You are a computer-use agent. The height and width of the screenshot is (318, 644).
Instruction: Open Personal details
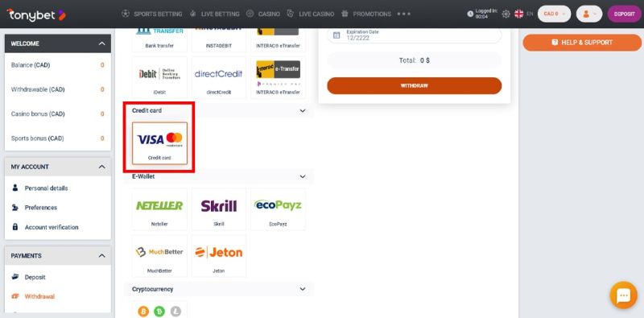46,188
